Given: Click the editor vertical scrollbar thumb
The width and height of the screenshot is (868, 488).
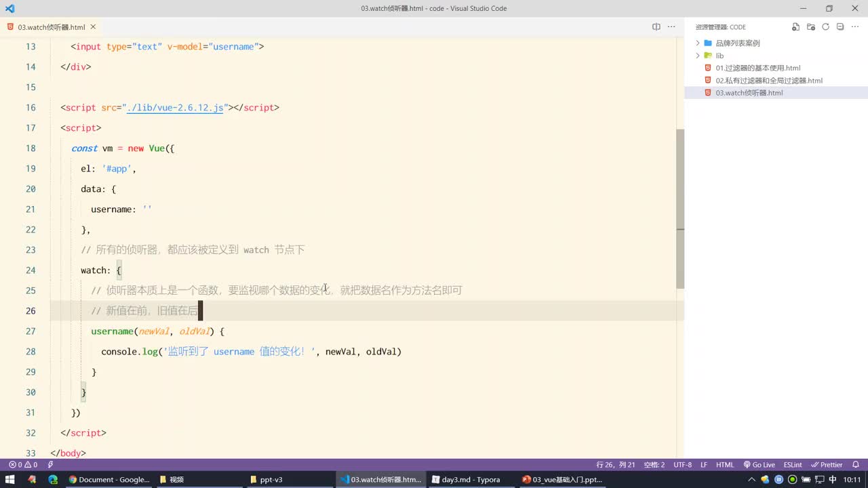Looking at the screenshot, I should point(680,209).
